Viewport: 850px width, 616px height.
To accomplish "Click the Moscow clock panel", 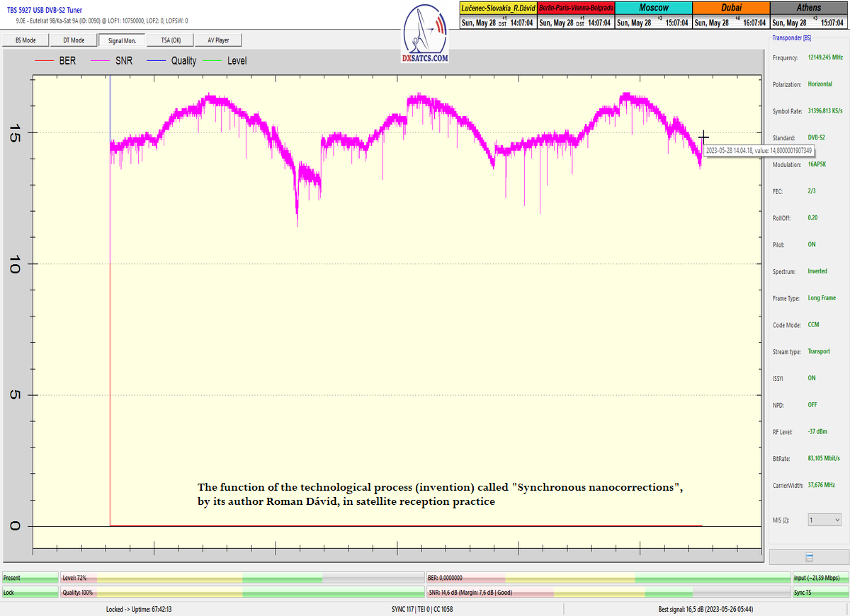I will click(652, 15).
